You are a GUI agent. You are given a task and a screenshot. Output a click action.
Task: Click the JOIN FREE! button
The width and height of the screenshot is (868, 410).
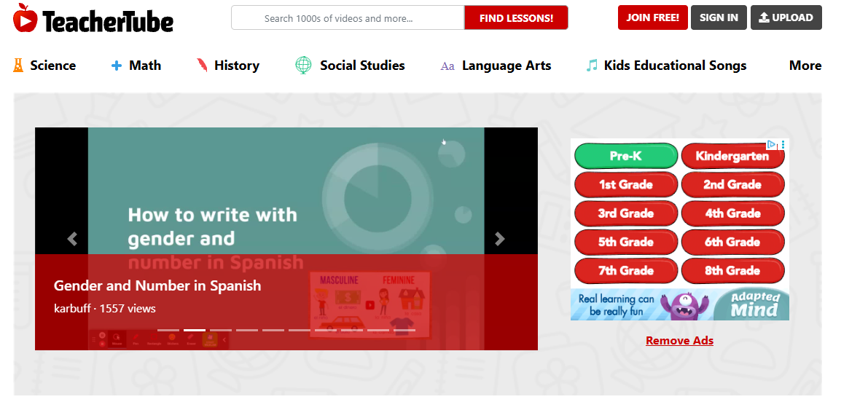(653, 17)
